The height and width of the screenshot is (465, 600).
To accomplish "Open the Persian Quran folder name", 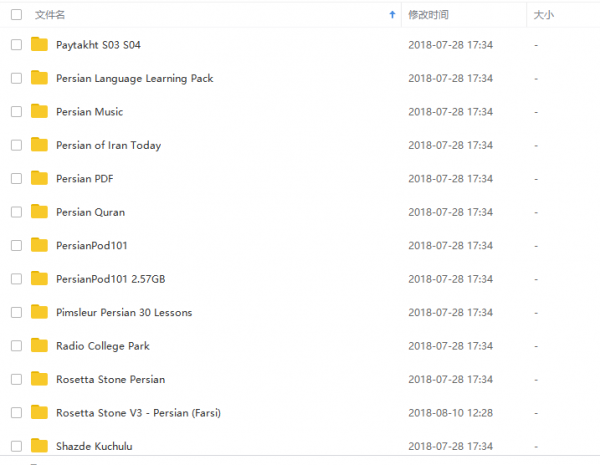I will click(90, 212).
